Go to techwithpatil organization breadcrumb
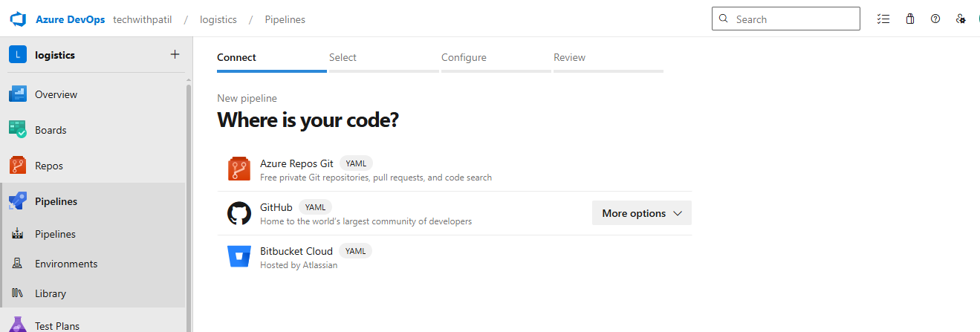The height and width of the screenshot is (332, 980). 142,19
